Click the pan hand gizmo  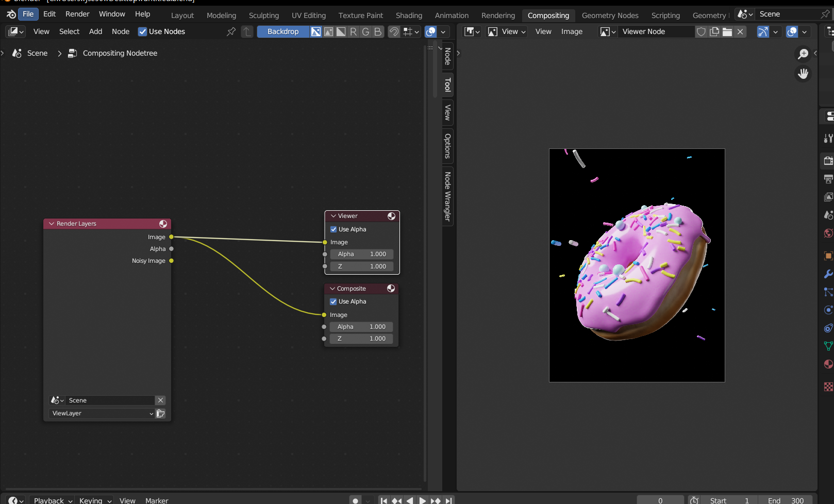tap(803, 74)
